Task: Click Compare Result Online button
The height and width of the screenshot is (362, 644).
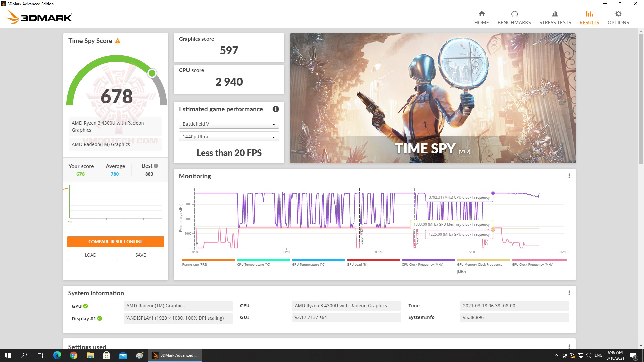Action: tap(115, 242)
